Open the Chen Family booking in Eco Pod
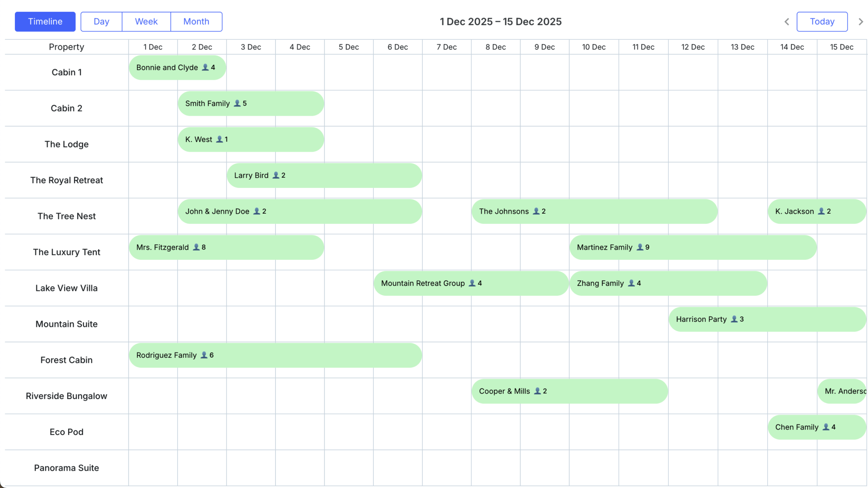 [x=817, y=427]
